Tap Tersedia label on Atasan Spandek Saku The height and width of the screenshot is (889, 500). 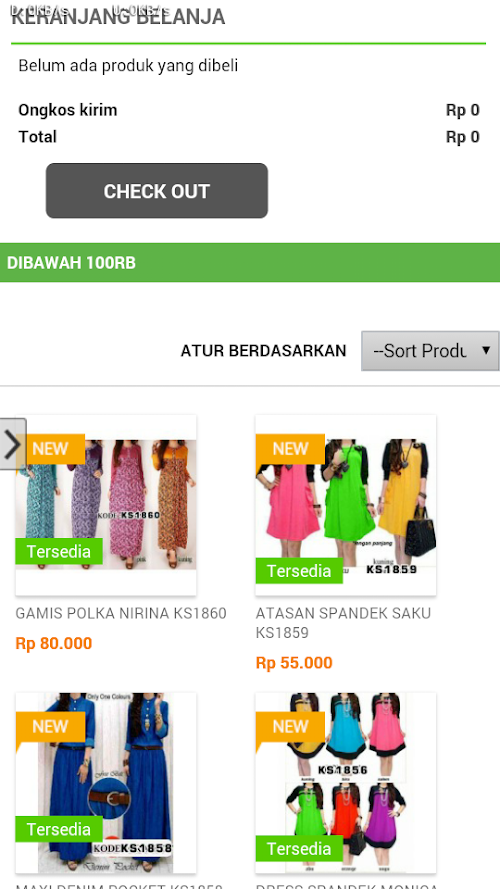299,570
